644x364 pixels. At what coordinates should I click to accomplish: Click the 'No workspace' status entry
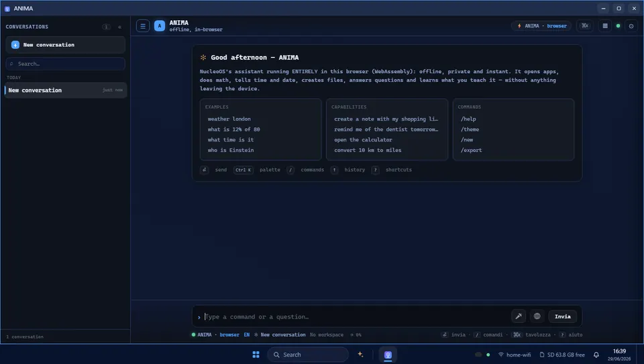click(327, 335)
